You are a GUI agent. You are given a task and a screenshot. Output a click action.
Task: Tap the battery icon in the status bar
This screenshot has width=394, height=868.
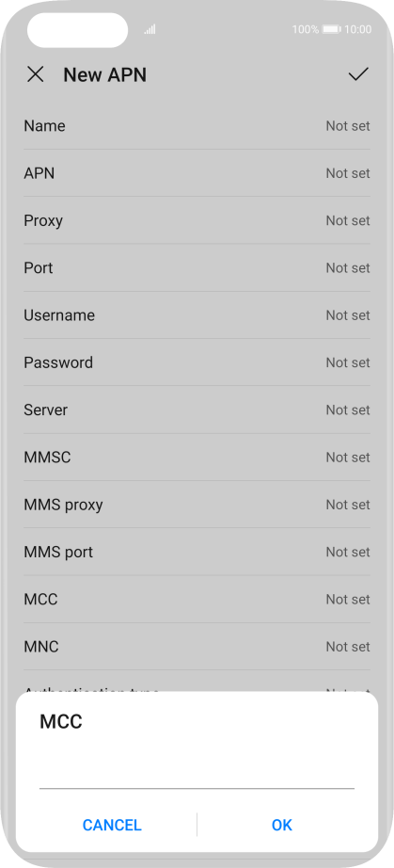(x=332, y=29)
